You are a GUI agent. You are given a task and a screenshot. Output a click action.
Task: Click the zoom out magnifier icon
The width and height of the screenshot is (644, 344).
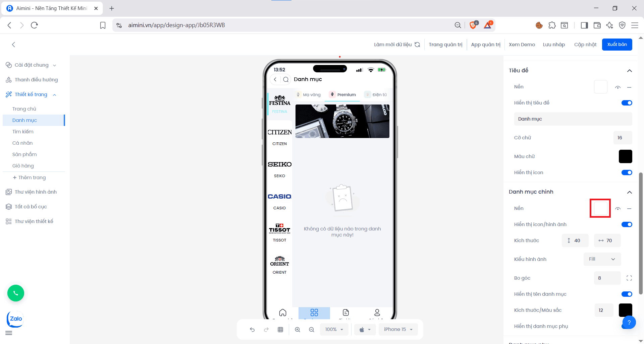tap(312, 330)
